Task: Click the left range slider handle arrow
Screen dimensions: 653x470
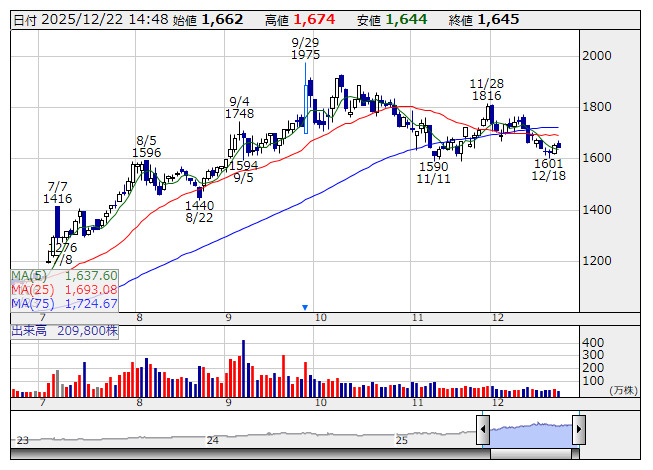Action: (483, 429)
